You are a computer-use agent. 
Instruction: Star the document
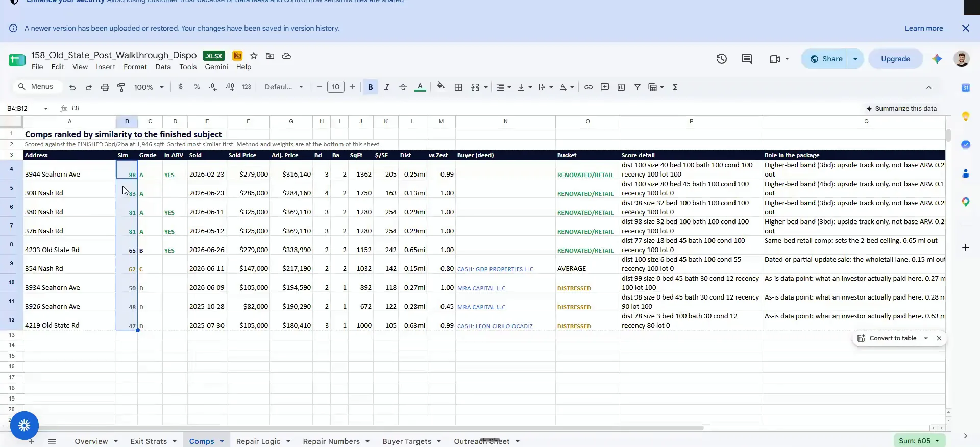click(254, 56)
